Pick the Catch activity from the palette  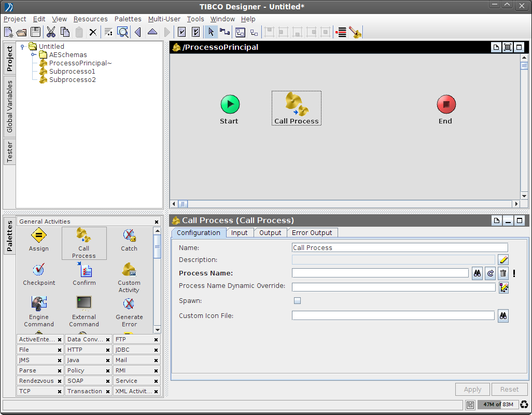pos(129,240)
